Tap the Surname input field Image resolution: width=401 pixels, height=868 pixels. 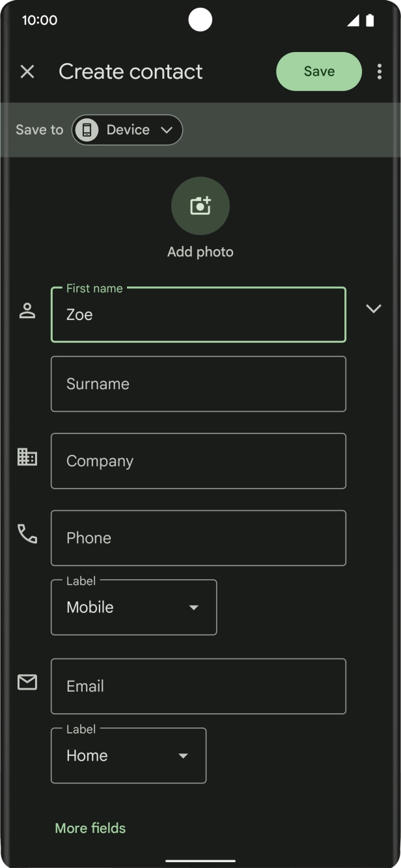[199, 384]
